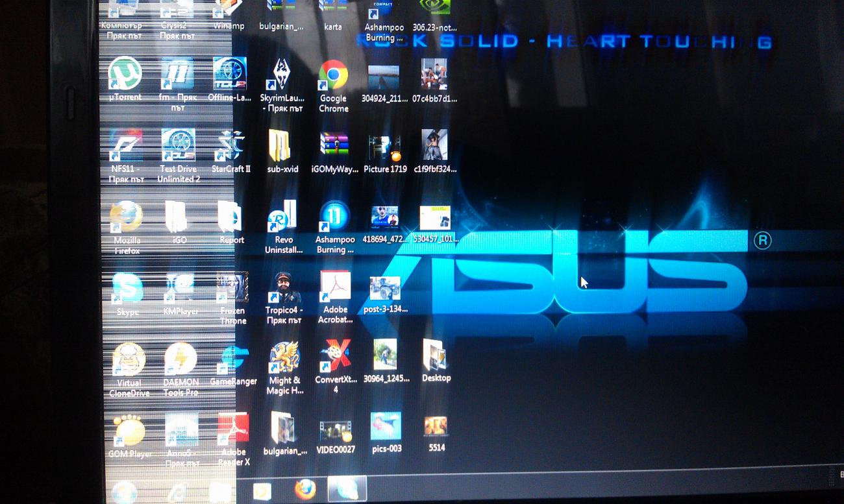Open Test Drive Unlimited 2 shortcut

(179, 147)
